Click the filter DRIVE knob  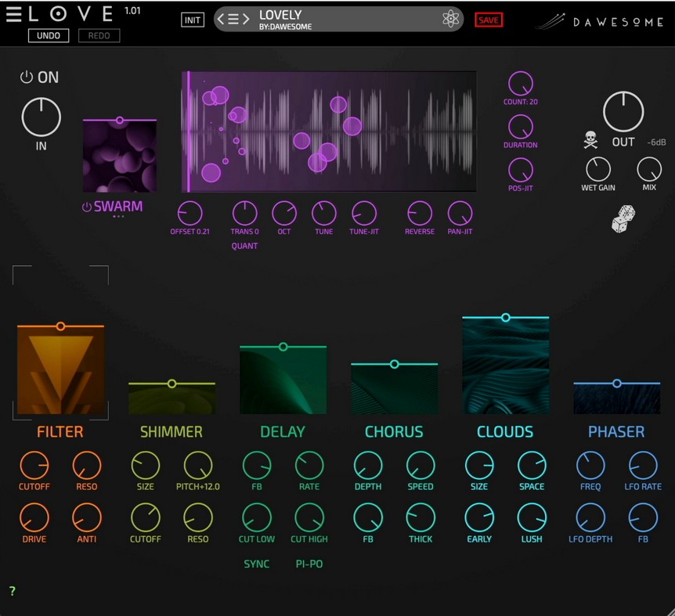[x=34, y=518]
